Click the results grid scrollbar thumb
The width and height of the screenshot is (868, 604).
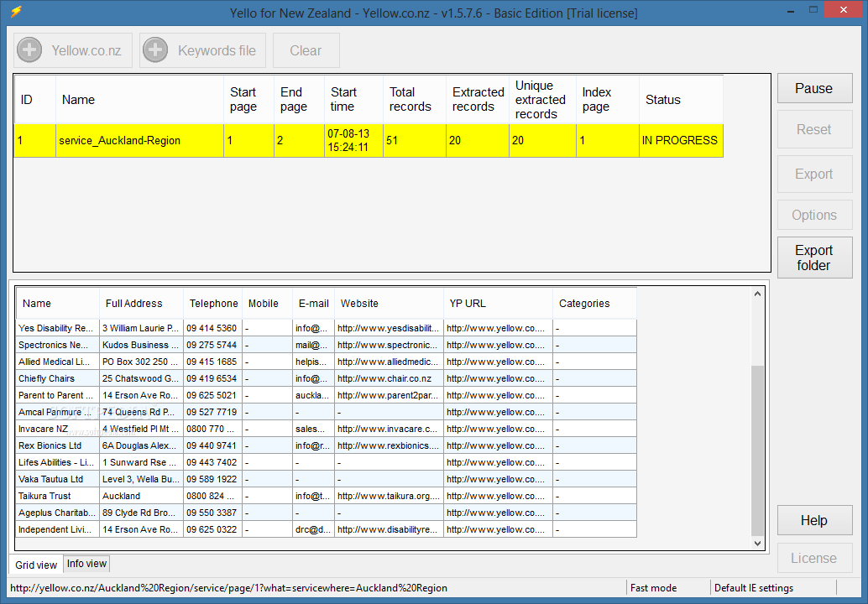(757, 450)
